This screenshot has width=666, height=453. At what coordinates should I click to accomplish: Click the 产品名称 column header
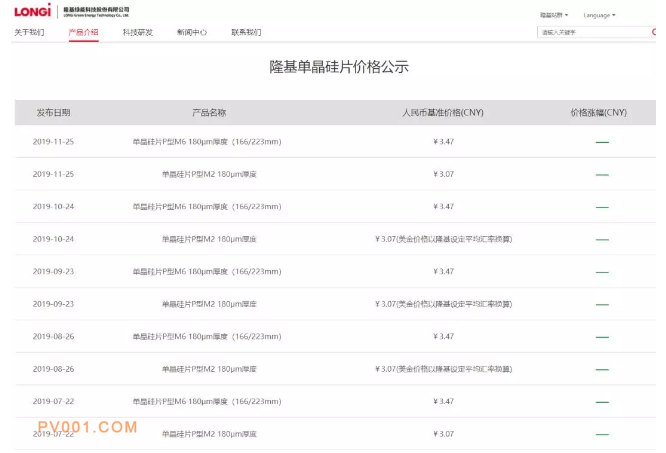point(209,113)
